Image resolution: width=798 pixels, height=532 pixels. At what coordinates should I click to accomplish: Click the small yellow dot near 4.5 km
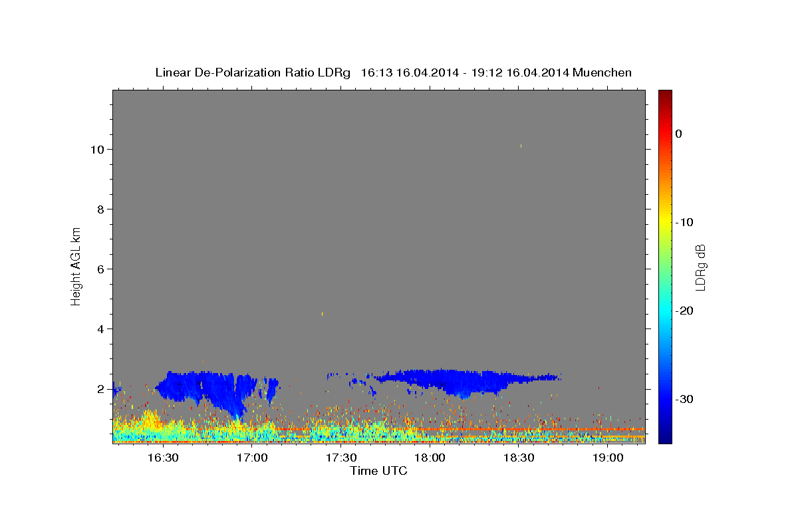pyautogui.click(x=322, y=313)
